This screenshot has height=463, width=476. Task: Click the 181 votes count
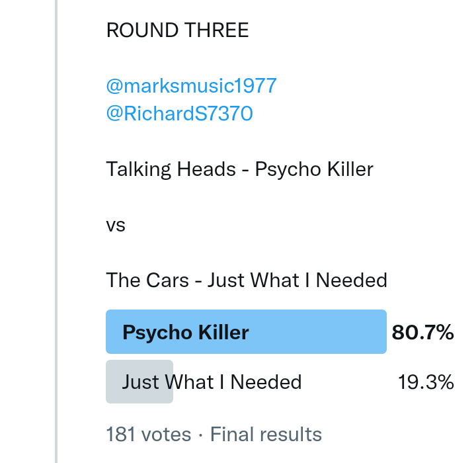pos(149,435)
